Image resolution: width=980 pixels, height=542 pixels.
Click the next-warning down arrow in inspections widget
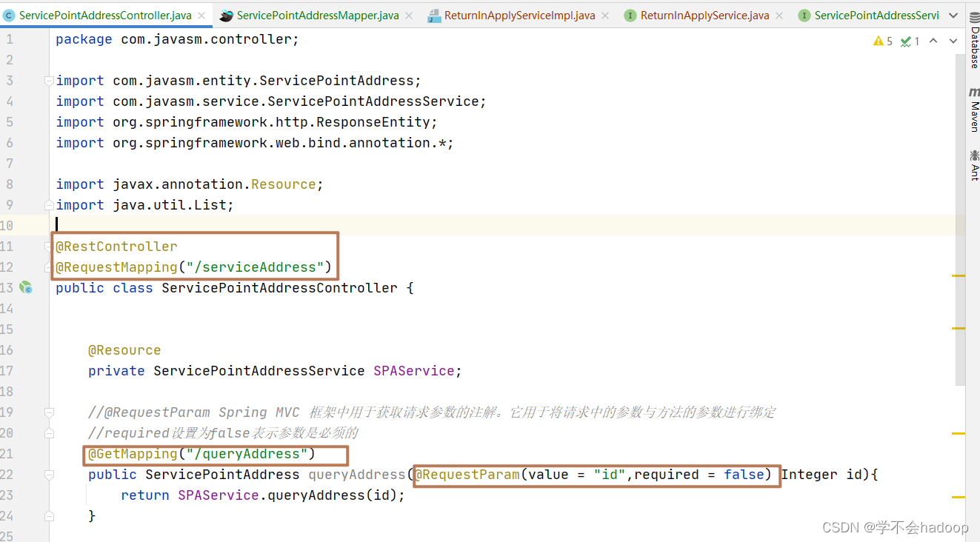pos(953,41)
